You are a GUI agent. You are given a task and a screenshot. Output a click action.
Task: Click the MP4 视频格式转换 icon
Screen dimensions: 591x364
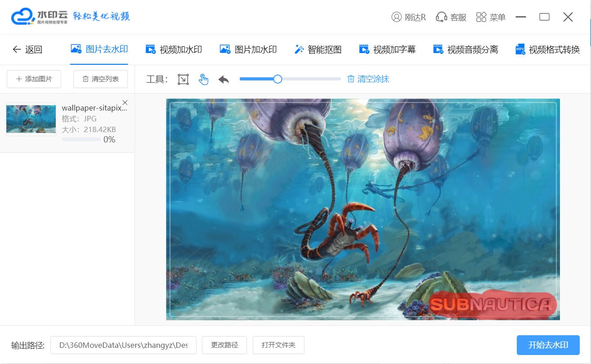[x=520, y=49]
